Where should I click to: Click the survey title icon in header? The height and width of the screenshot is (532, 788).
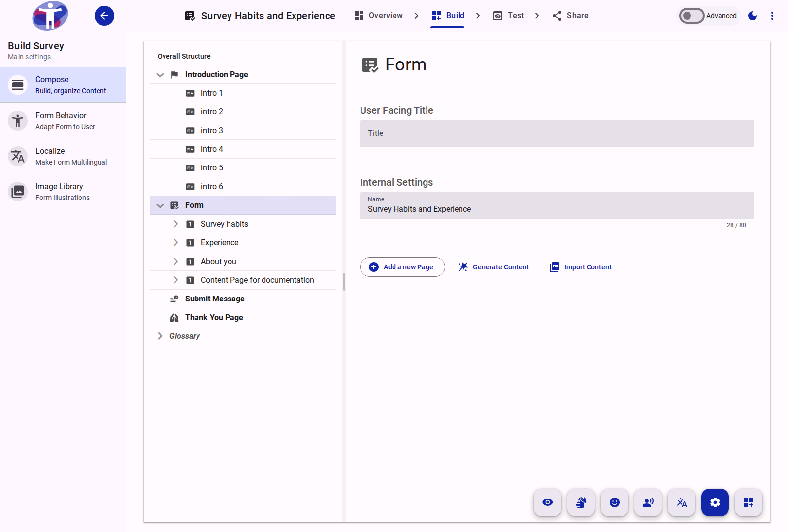click(190, 16)
